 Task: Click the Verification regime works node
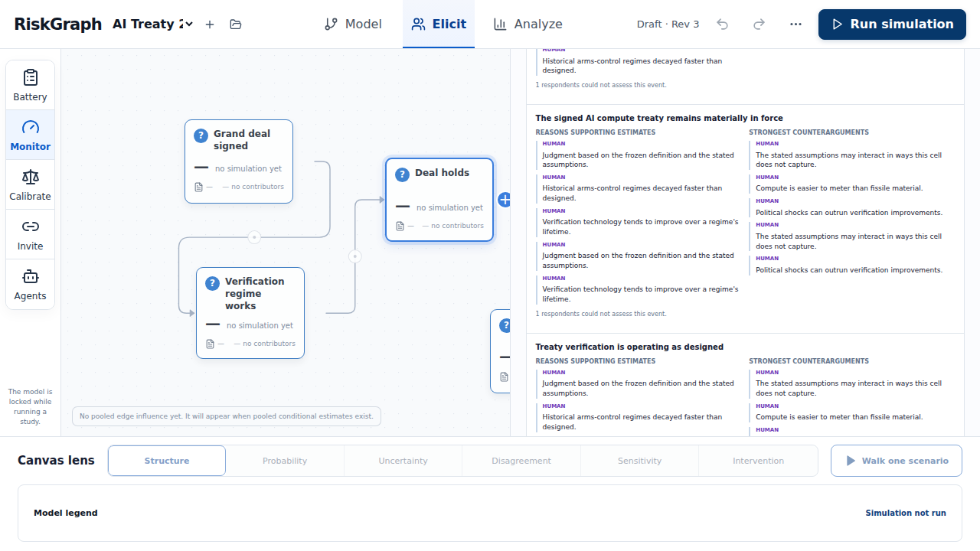[x=250, y=313]
